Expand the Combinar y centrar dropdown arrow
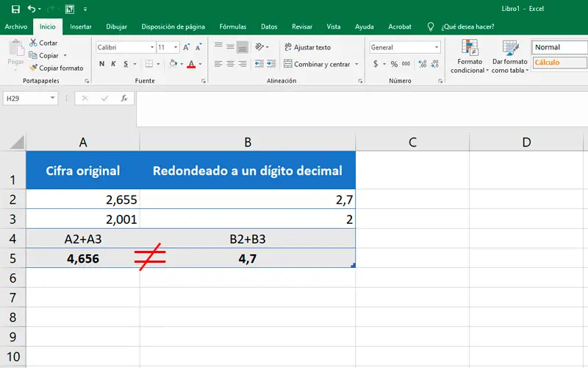This screenshot has width=588, height=368. click(356, 64)
